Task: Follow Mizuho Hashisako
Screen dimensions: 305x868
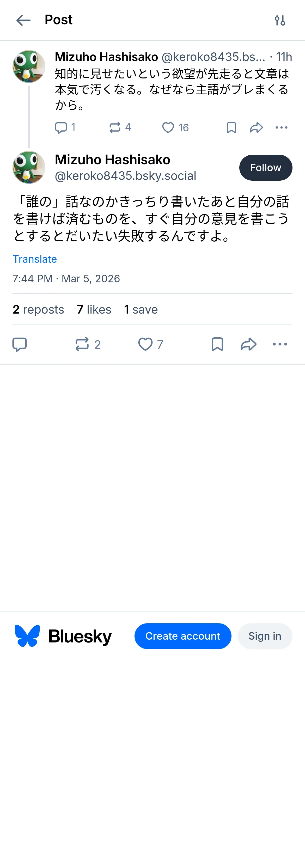Action: 266,168
